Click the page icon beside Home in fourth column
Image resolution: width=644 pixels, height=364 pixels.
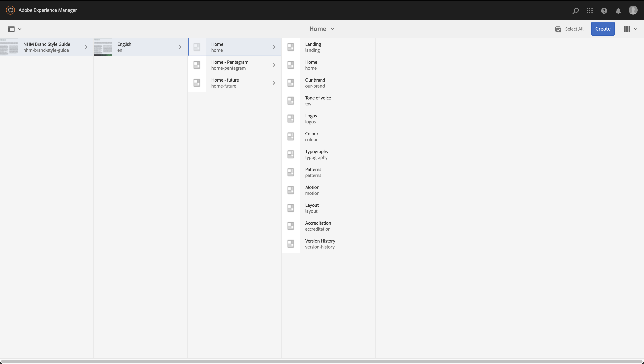(x=291, y=65)
